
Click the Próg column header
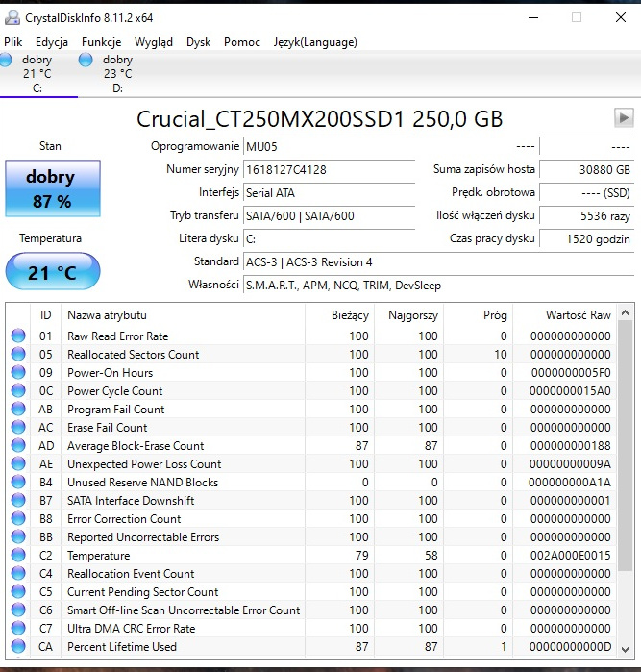click(479, 315)
